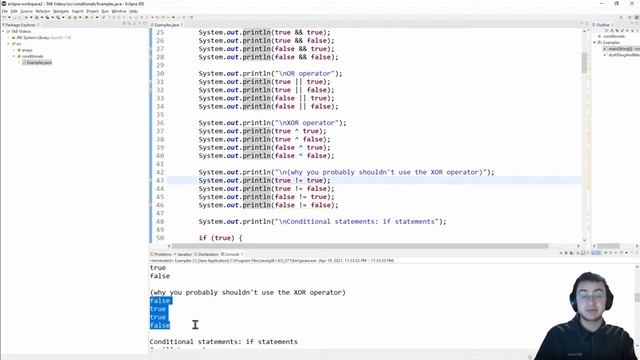Click the Quick Access search icon top right
The image size is (640, 360).
click(x=621, y=18)
